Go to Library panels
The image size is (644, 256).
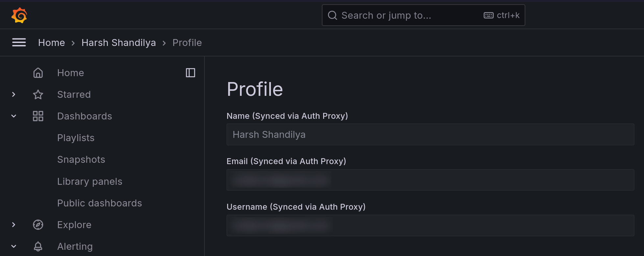click(89, 181)
